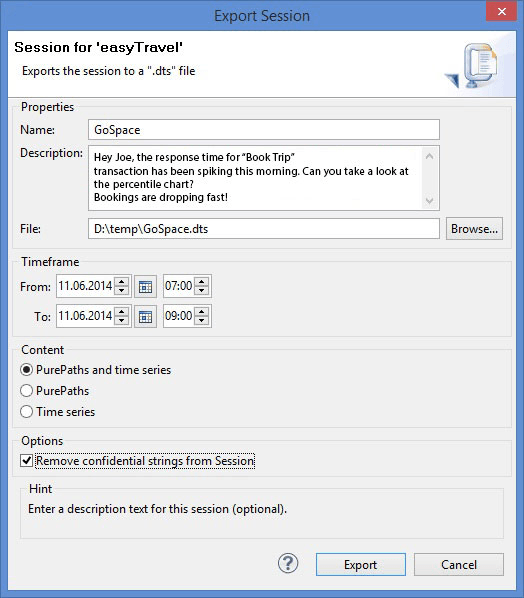Click inside the Description text area
This screenshot has height=598, width=524.
(256, 178)
